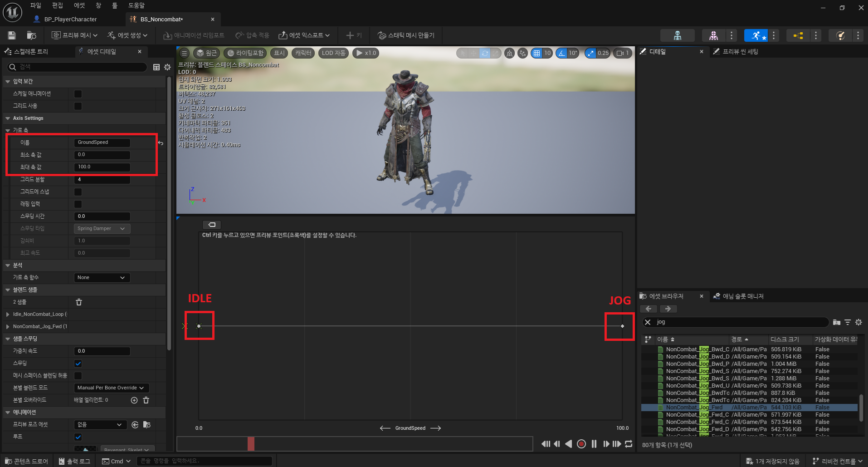Click the folder icon next to asset search
This screenshot has height=467, width=868.
point(837,322)
